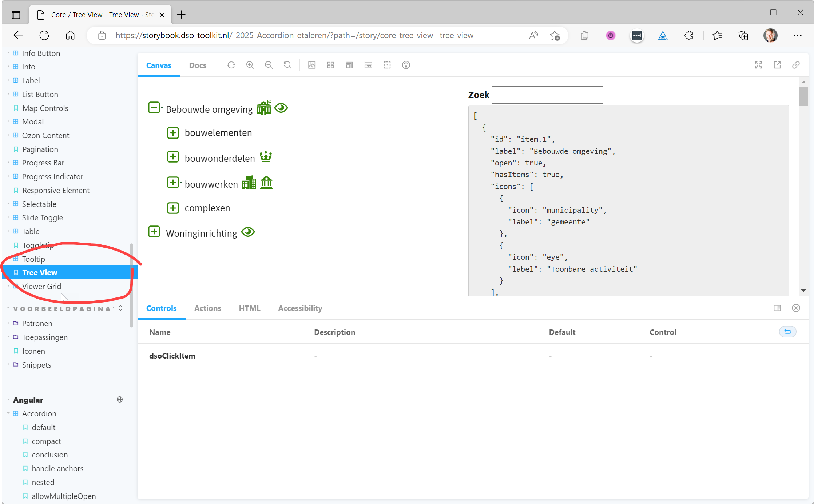Viewport: 814px width, 504px height.
Task: Open the canvas in a new tab
Action: 777,65
